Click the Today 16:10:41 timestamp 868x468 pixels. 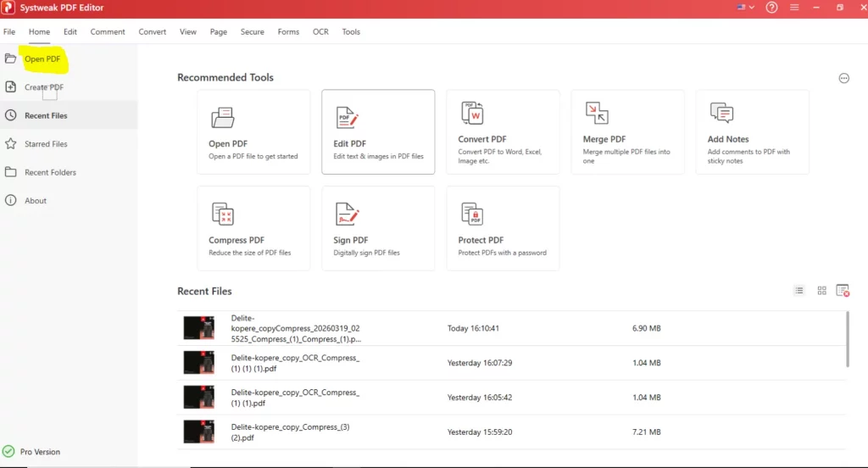(x=473, y=328)
